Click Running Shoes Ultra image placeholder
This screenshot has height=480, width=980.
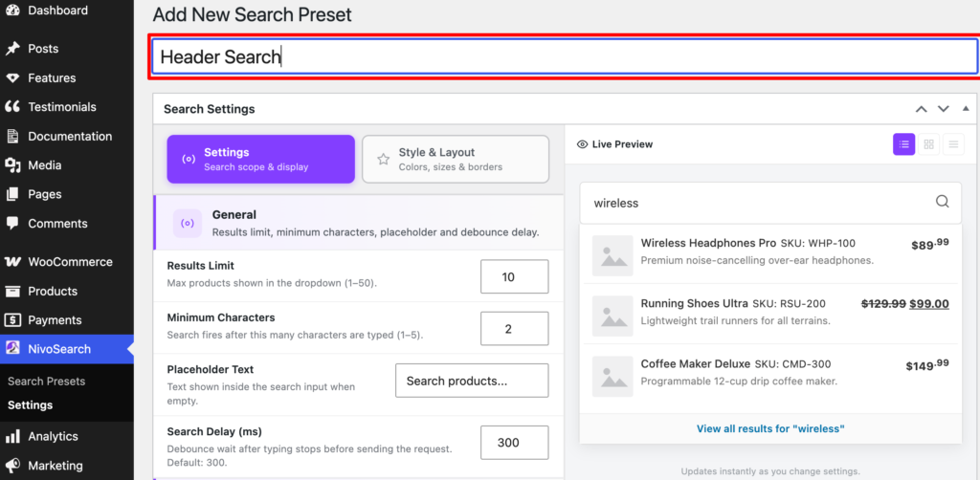(612, 316)
